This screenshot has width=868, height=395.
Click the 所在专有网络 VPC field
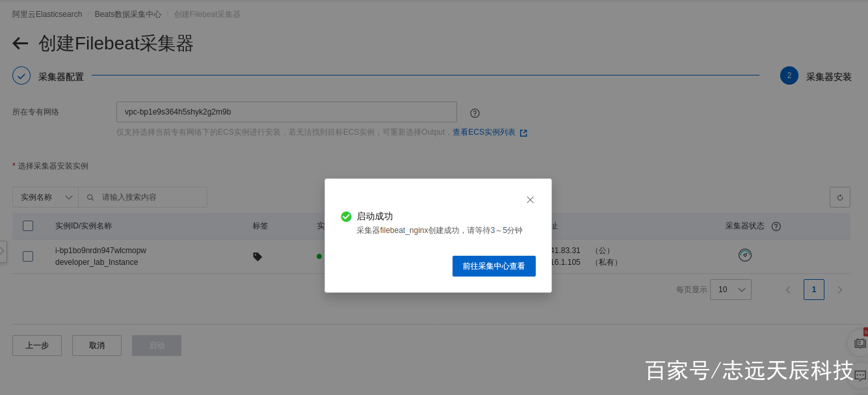(287, 112)
